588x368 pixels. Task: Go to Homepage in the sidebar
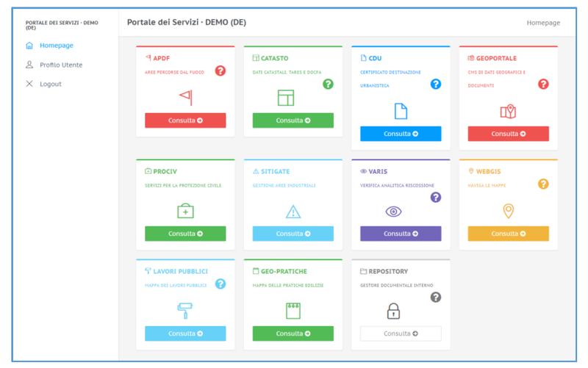coord(56,46)
